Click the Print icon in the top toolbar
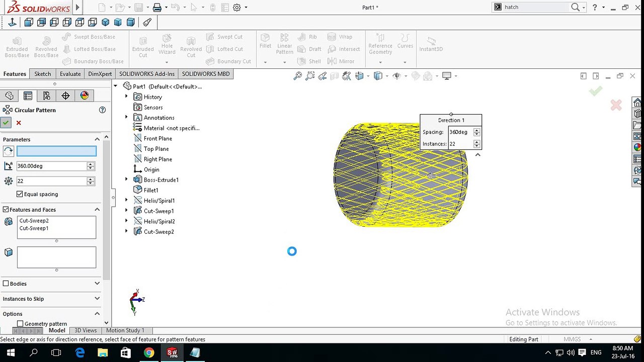Screen dimensions: 644x362 (x=157, y=8)
